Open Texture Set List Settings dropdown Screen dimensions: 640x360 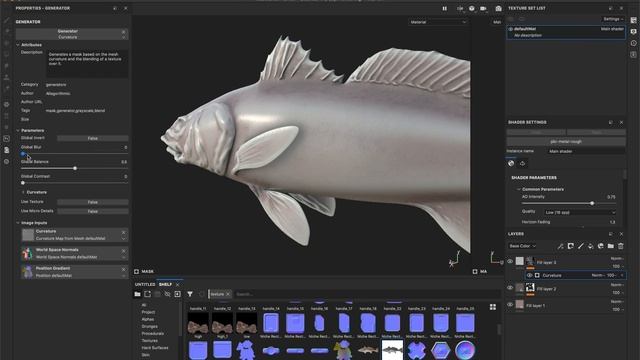click(613, 19)
